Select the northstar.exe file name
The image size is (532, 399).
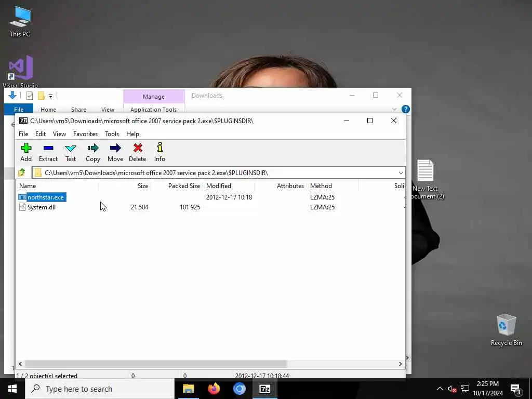click(x=46, y=197)
